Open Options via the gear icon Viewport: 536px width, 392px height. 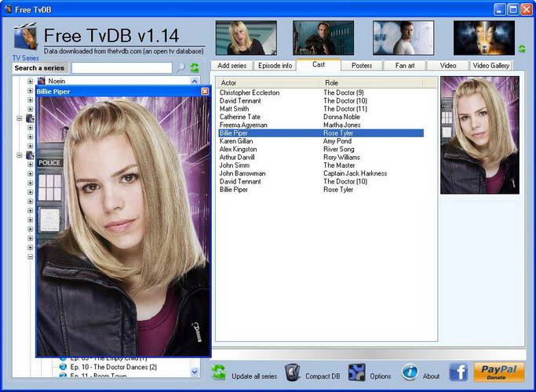point(357,372)
